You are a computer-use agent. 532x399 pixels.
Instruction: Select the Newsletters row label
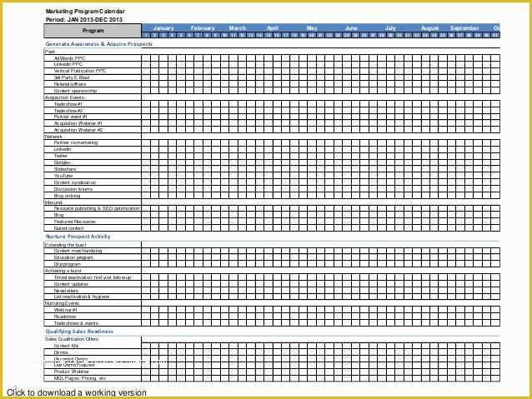click(66, 291)
